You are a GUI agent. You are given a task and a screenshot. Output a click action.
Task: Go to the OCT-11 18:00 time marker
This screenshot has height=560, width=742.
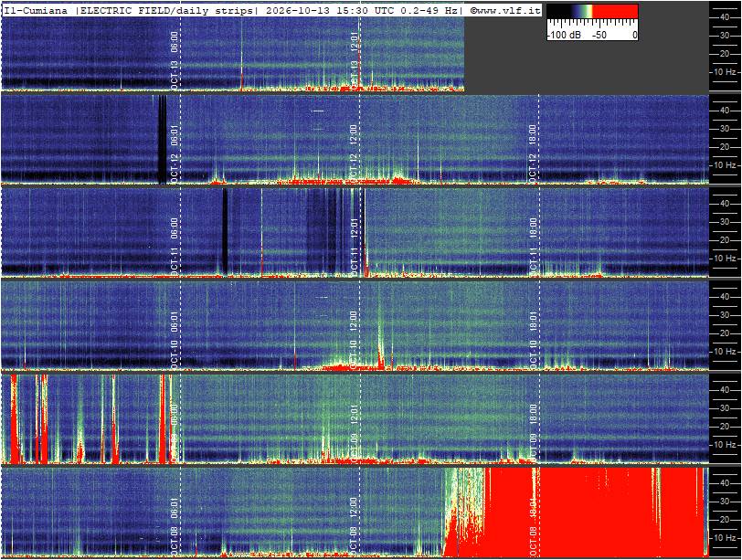coord(533,247)
